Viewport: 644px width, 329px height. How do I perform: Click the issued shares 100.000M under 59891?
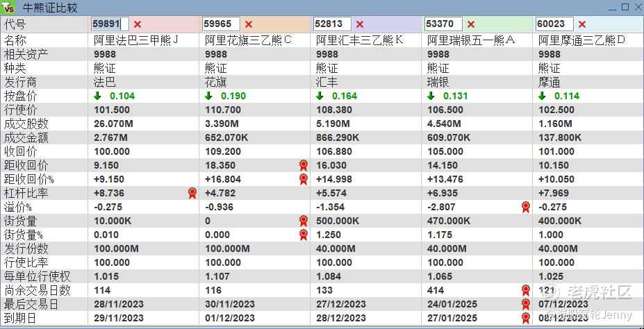pyautogui.click(x=116, y=249)
